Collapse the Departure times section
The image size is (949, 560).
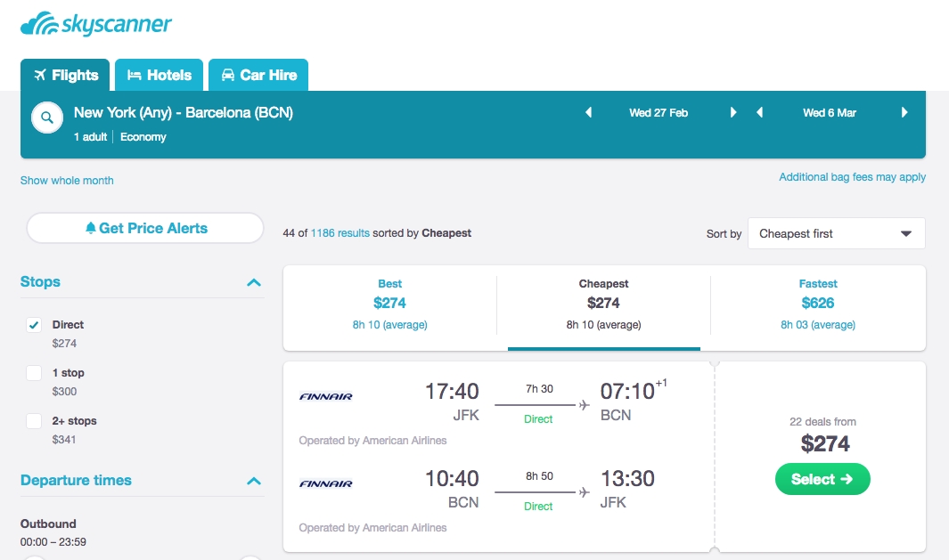254,481
